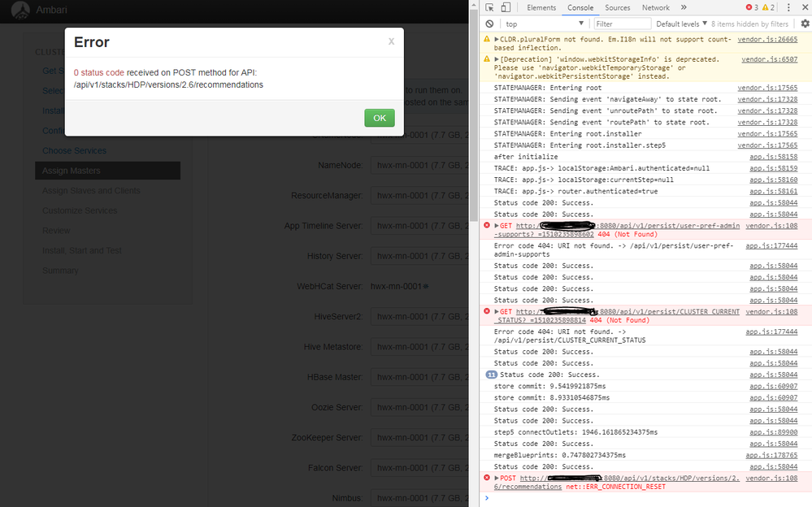This screenshot has height=507, width=812.
Task: Open console settings gear icon
Action: [805, 24]
